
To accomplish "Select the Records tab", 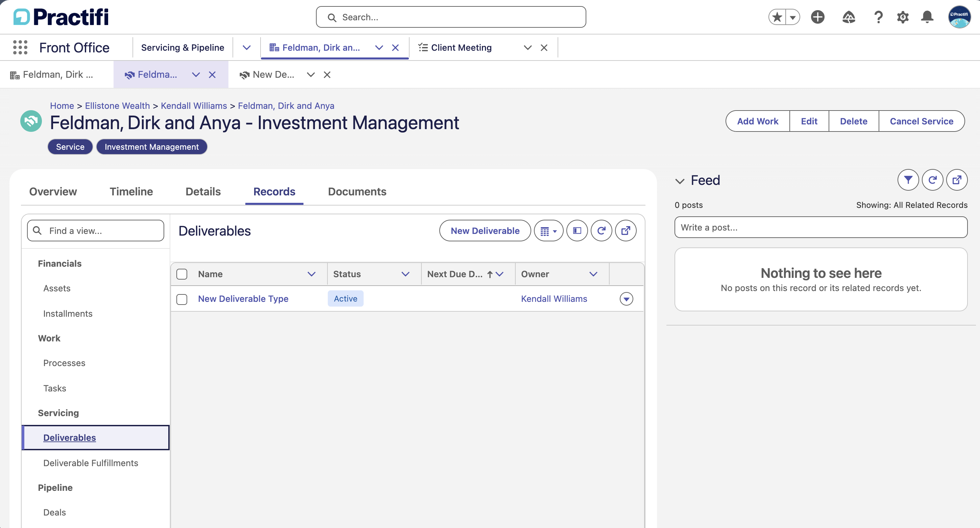I will (x=274, y=191).
